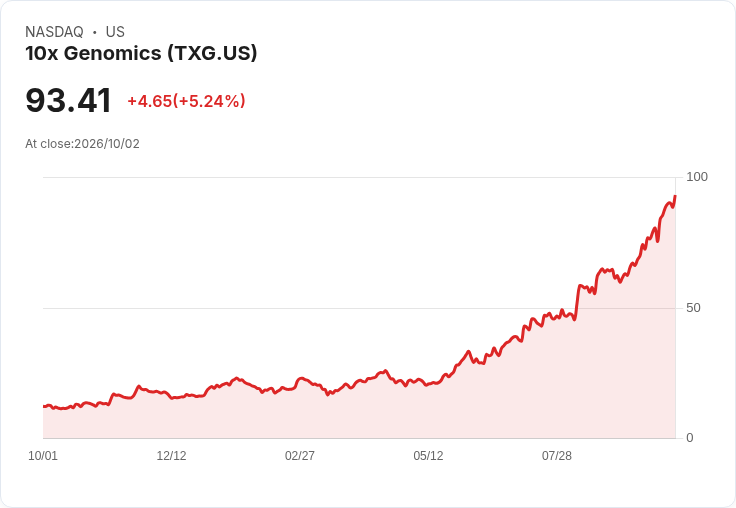Click the 50 value on price axis
Image resolution: width=736 pixels, height=508 pixels.
693,308
